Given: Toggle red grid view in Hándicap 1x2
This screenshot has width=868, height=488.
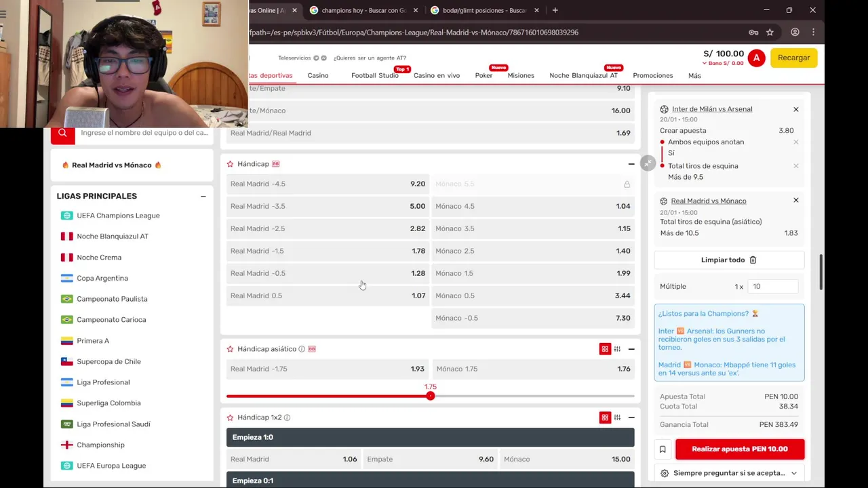Looking at the screenshot, I should point(605,418).
